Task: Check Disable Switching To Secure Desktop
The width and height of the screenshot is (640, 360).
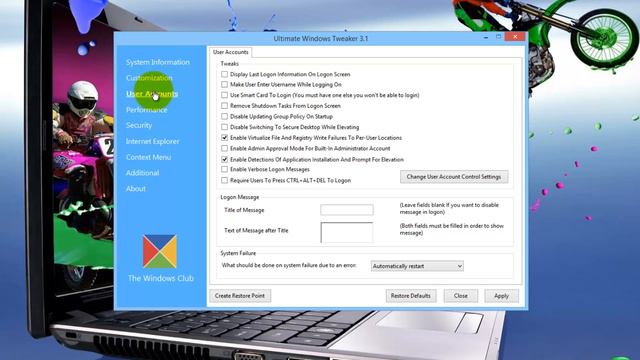Action: coord(224,127)
